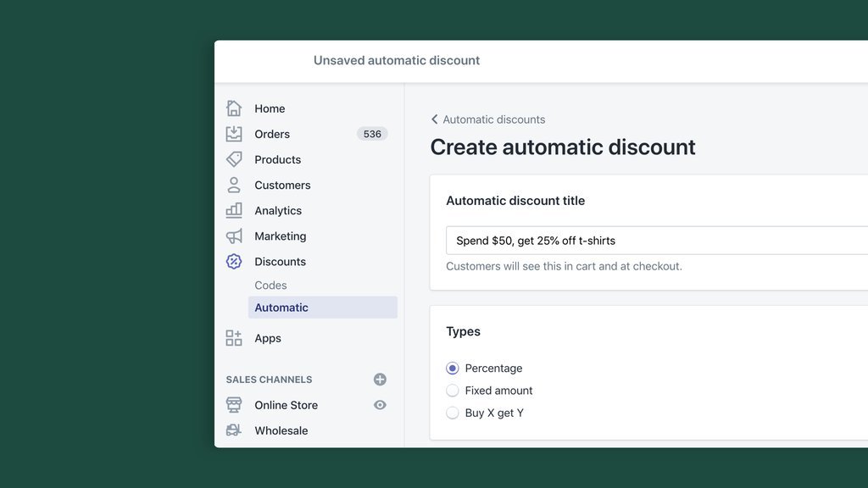868x488 pixels.
Task: Click the automatic discount title field
Action: pyautogui.click(x=653, y=241)
